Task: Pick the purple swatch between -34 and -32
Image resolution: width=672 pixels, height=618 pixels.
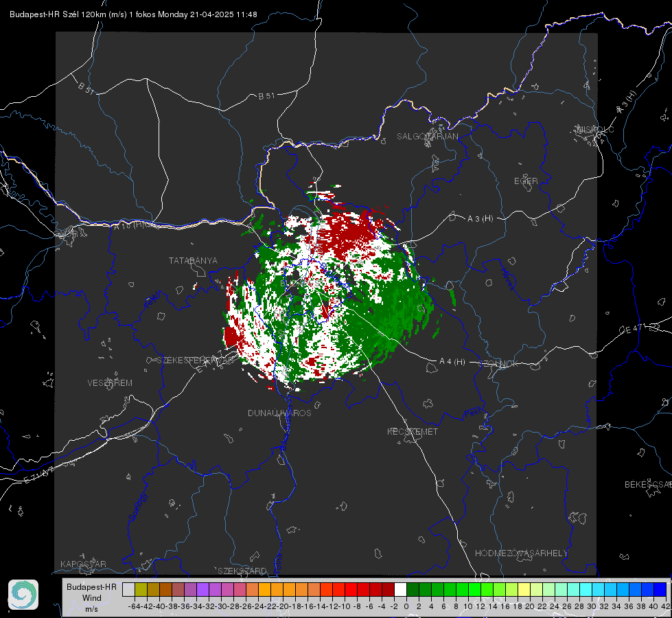Action: pyautogui.click(x=202, y=589)
